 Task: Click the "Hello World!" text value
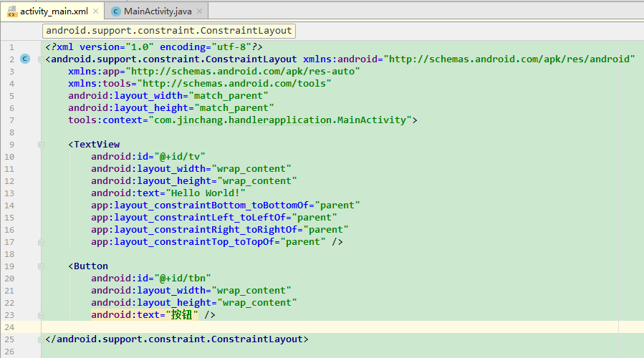point(206,193)
